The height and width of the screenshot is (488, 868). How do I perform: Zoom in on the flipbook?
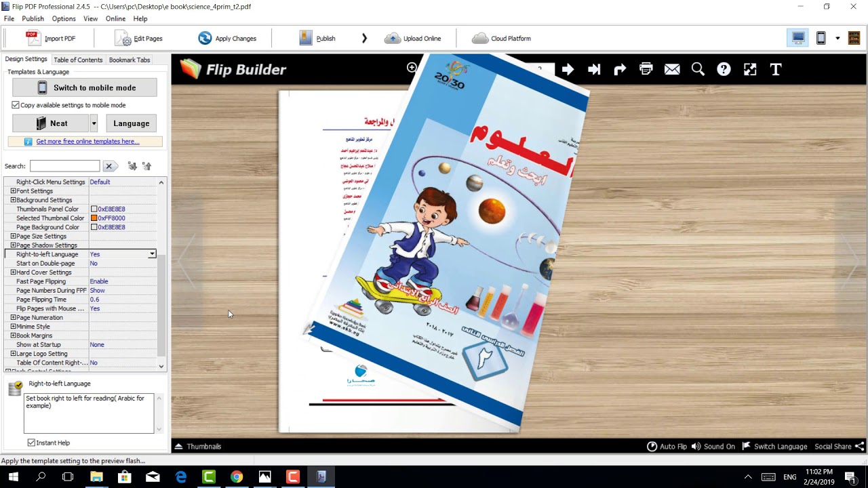click(412, 67)
